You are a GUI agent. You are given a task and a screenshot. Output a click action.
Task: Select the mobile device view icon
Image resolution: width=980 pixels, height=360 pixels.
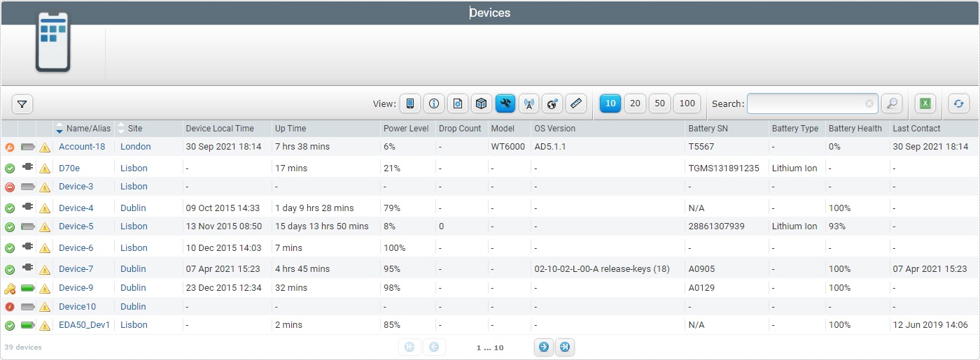point(410,103)
